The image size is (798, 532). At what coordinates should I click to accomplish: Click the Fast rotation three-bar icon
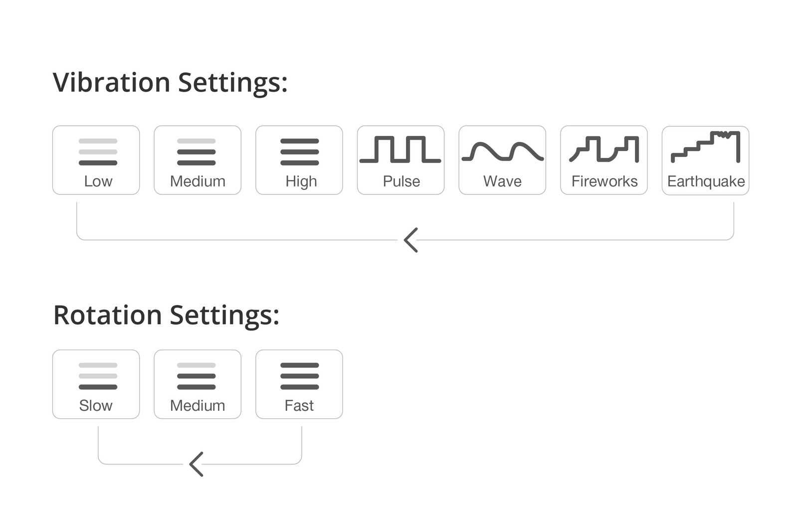[299, 376]
